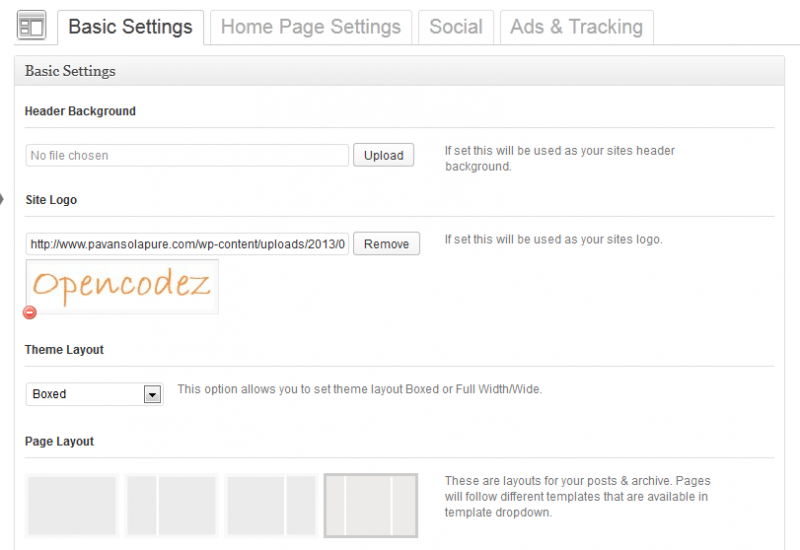Click the Site Logo heading

(x=51, y=200)
